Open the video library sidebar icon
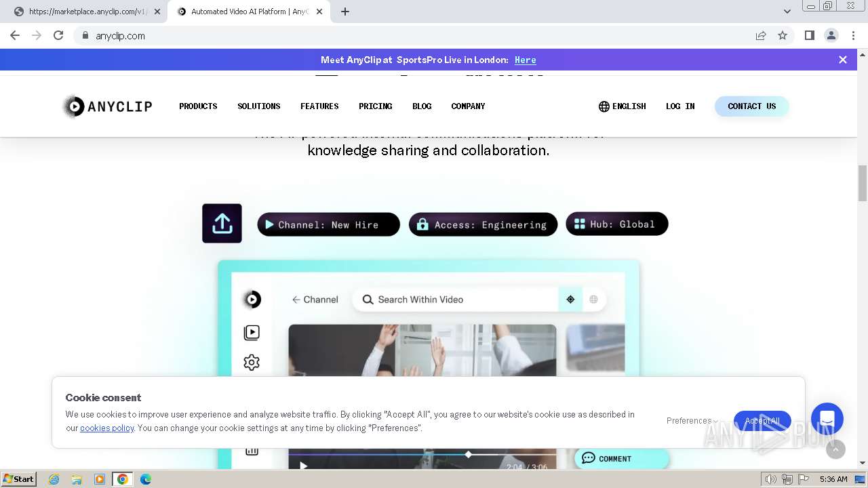868x488 pixels. coord(252,332)
